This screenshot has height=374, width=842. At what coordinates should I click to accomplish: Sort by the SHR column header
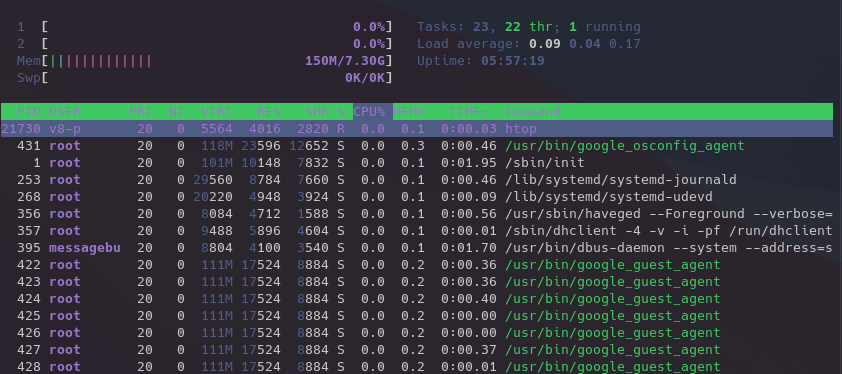pyautogui.click(x=317, y=112)
